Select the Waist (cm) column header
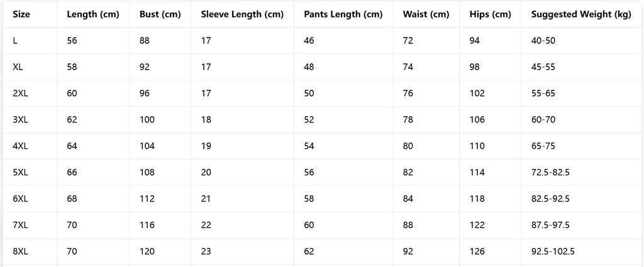The width and height of the screenshot is (644, 267). coord(426,14)
